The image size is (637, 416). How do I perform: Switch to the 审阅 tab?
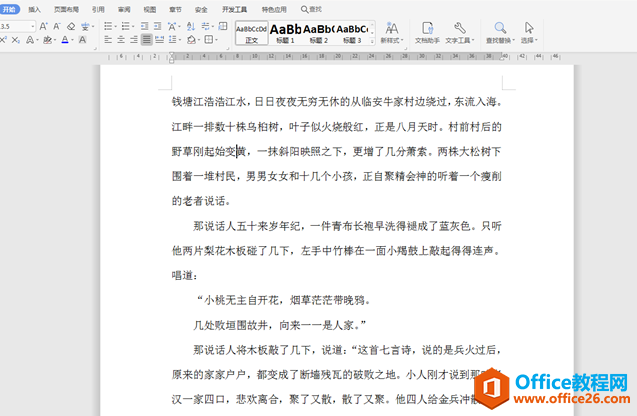coord(124,9)
